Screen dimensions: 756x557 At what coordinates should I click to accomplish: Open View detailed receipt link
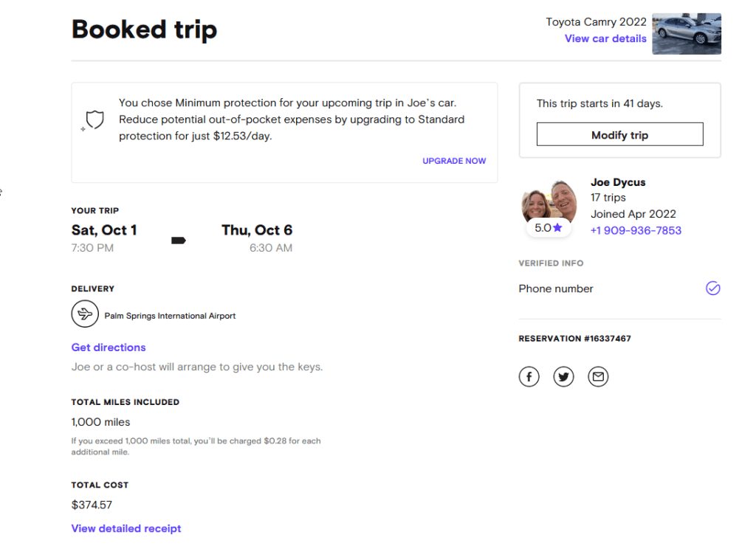coord(126,528)
